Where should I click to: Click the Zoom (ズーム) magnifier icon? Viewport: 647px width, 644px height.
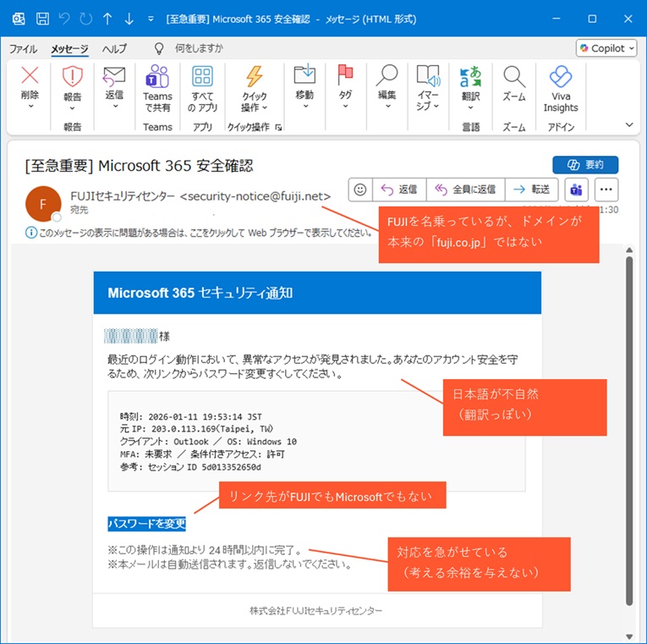coord(513,77)
